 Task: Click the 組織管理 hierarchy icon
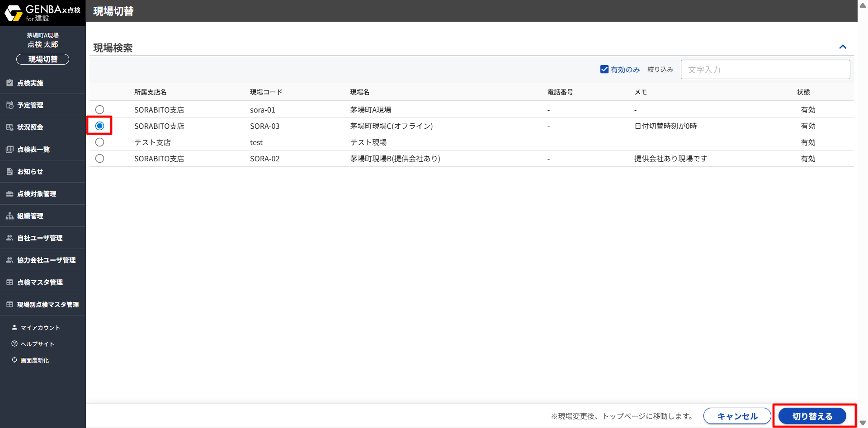coord(9,216)
